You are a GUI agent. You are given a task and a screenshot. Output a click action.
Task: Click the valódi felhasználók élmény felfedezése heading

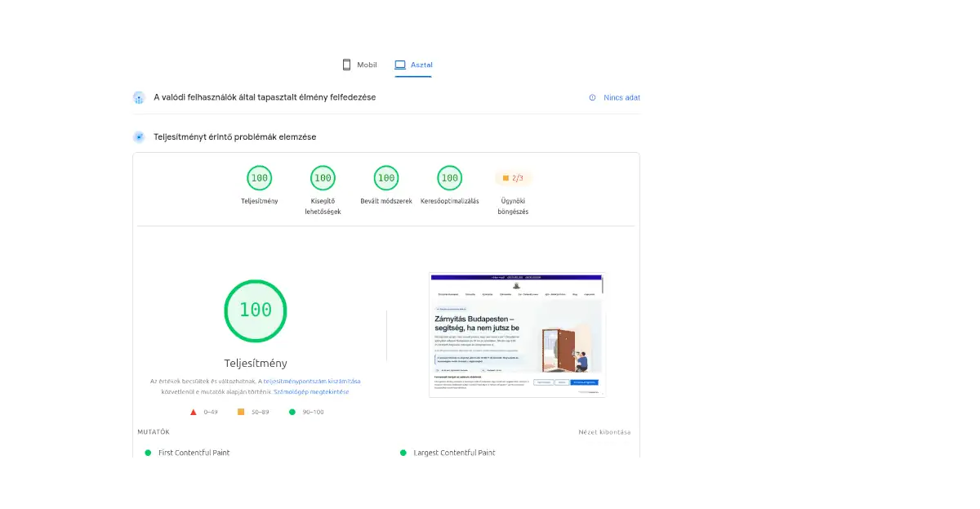[265, 97]
